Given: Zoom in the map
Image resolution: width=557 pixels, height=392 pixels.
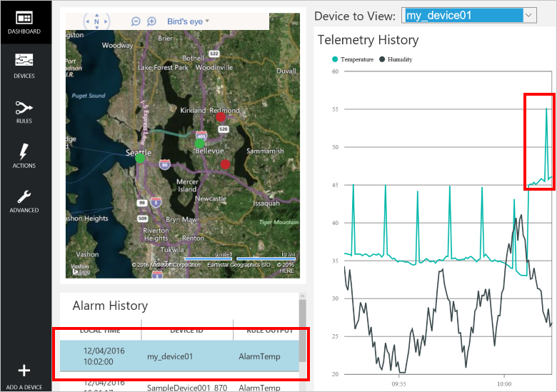Looking at the screenshot, I should coord(151,21).
